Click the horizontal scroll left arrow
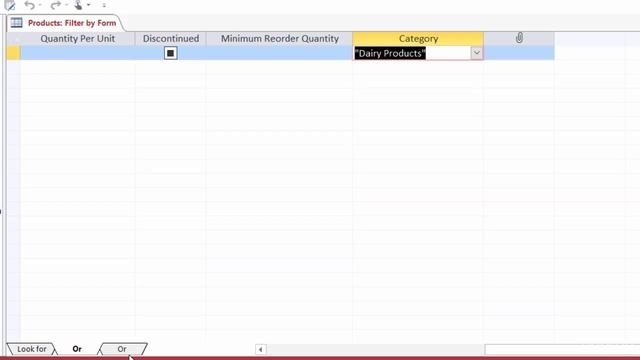The image size is (640, 360). tap(260, 349)
